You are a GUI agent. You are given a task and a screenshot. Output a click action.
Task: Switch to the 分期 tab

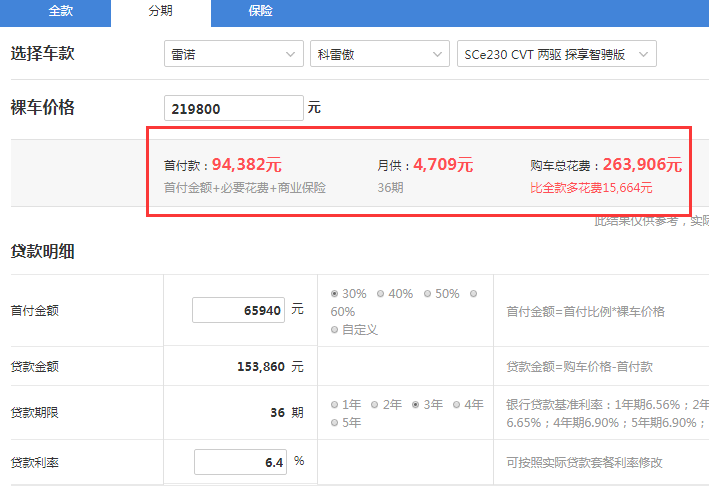coord(161,12)
